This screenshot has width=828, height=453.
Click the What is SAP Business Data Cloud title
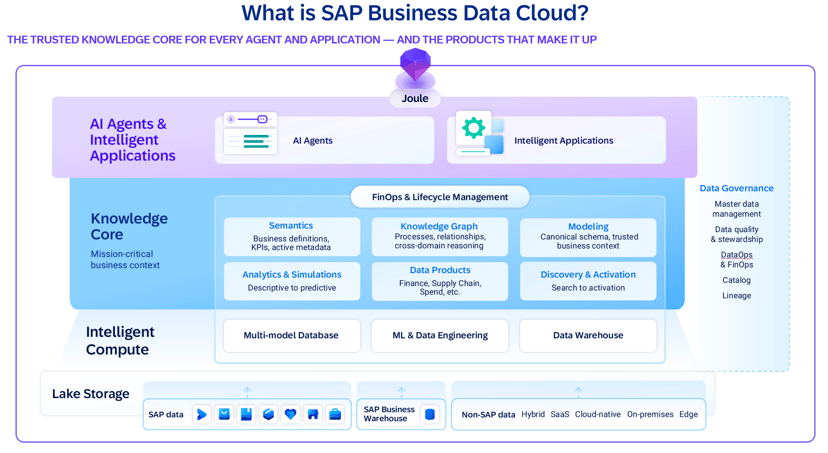(415, 13)
